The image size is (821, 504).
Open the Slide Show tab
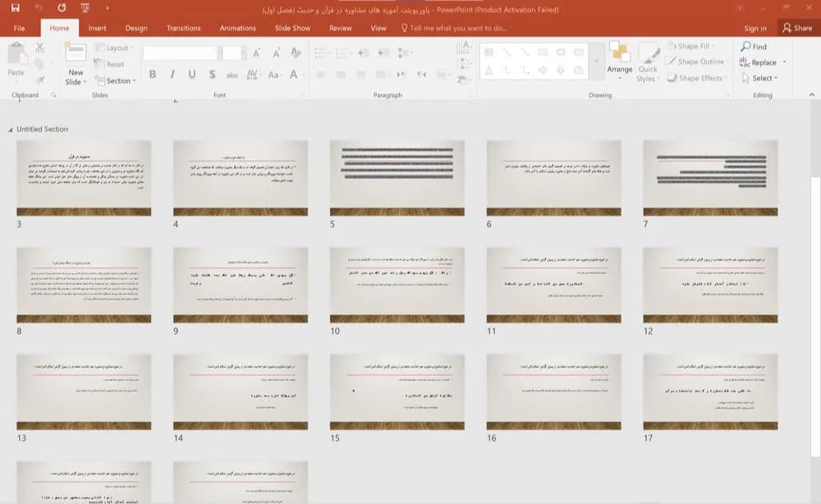293,28
